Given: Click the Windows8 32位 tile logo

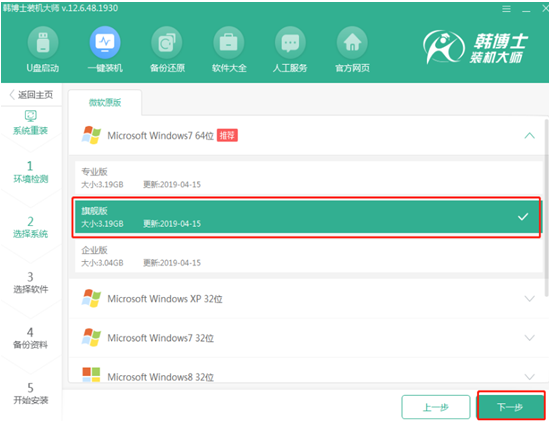Looking at the screenshot, I should coord(91,374).
